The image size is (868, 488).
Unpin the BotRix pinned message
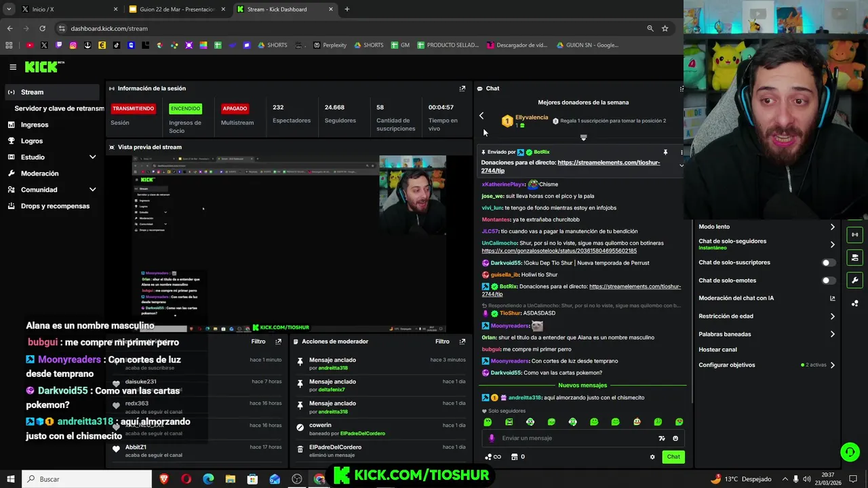(665, 152)
